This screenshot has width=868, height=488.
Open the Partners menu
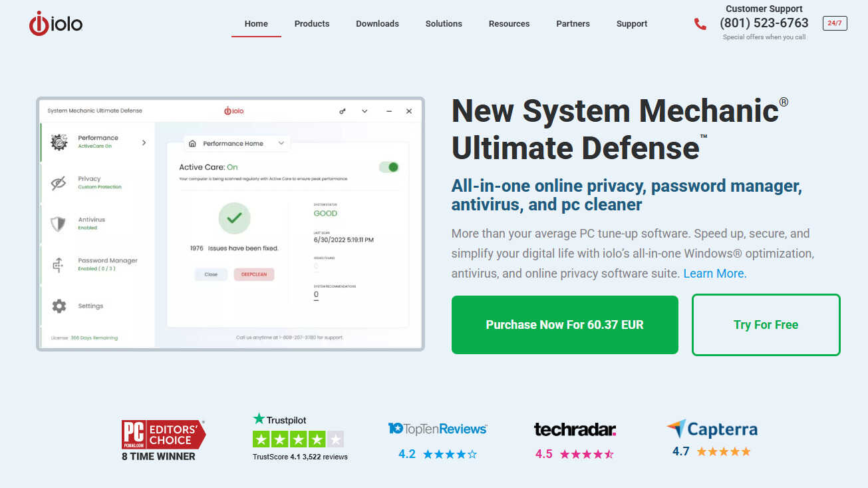click(573, 23)
